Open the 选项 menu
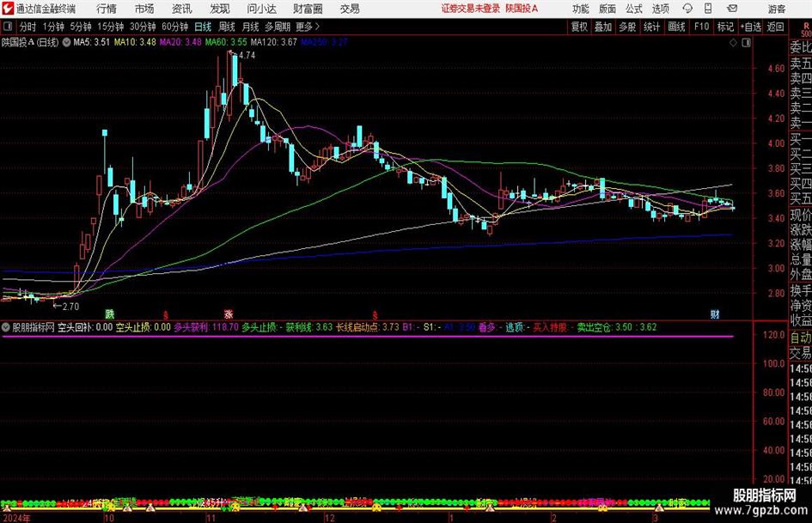 660,9
